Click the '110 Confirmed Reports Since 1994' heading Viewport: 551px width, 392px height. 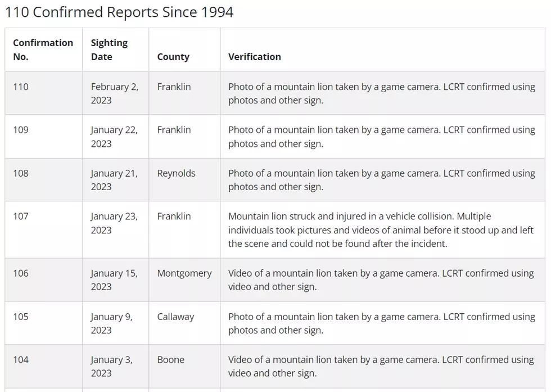tap(119, 12)
